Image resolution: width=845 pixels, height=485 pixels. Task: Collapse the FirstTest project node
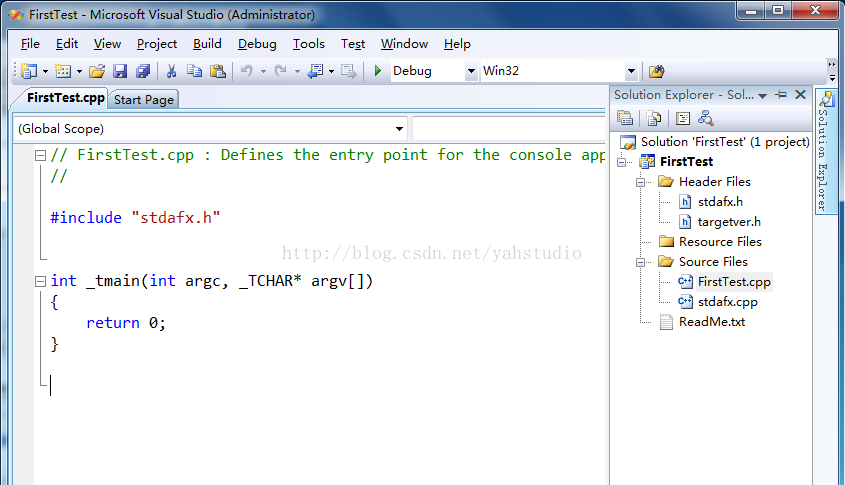point(621,162)
